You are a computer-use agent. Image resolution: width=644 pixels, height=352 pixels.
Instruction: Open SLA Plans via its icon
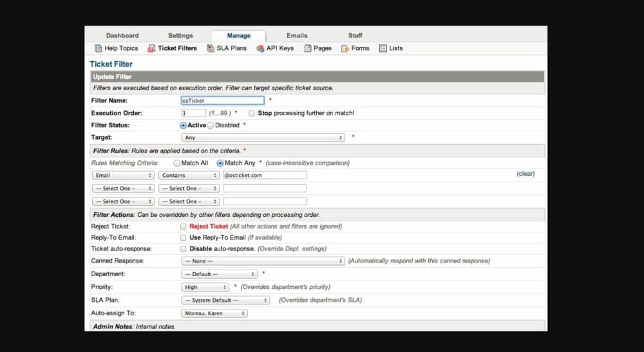211,48
